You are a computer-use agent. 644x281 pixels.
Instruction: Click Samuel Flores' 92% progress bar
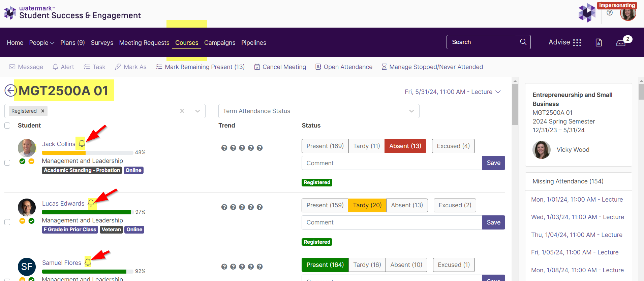tap(88, 272)
